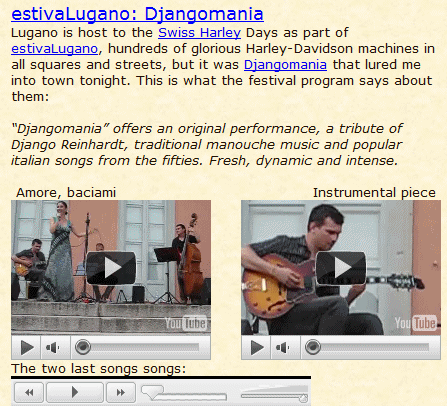The width and height of the screenshot is (447, 406).
Task: Click the YouTube logo on the guitar video
Action: click(x=416, y=323)
